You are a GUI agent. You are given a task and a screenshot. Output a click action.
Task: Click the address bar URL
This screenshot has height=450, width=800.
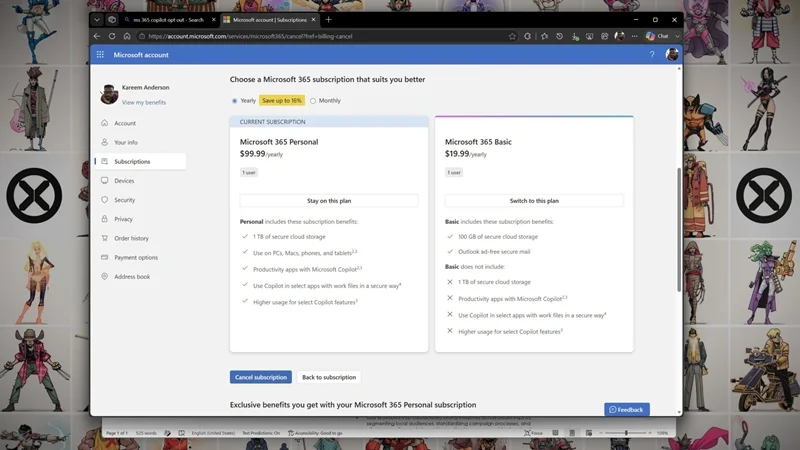tap(250, 36)
